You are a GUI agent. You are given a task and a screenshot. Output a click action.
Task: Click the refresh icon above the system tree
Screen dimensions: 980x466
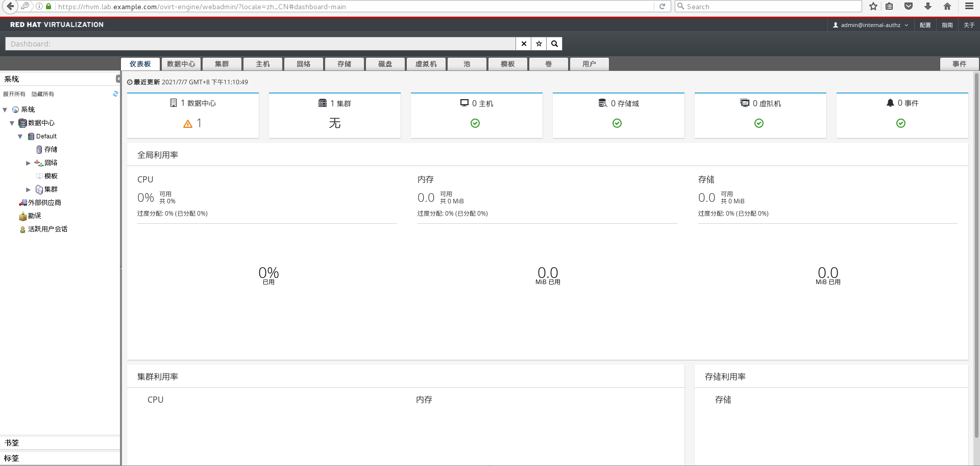pos(115,94)
